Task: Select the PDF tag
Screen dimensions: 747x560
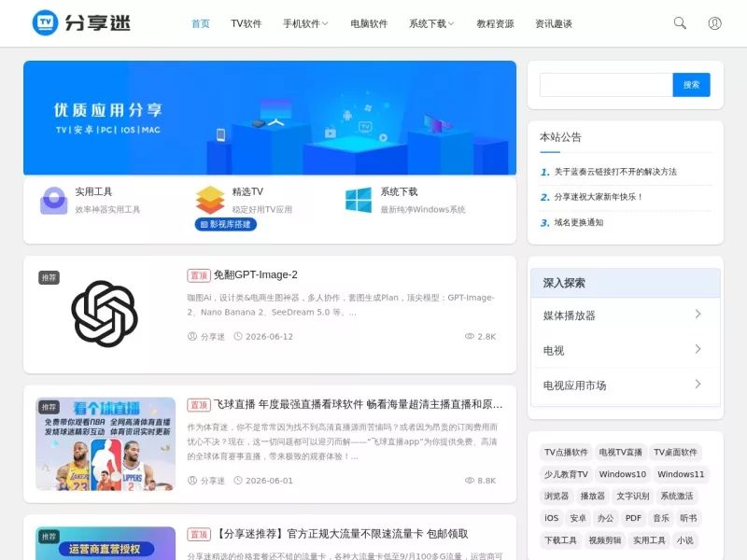Action: click(633, 518)
